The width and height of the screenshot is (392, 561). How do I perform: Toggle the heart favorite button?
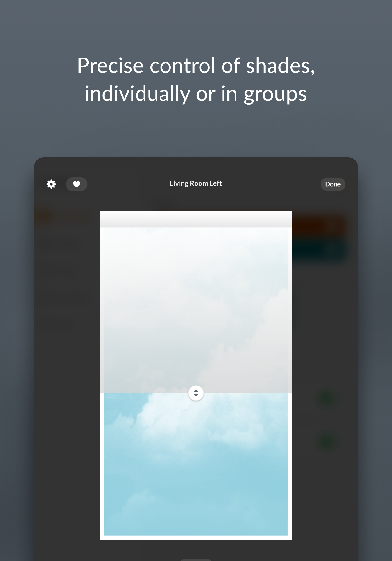click(76, 184)
